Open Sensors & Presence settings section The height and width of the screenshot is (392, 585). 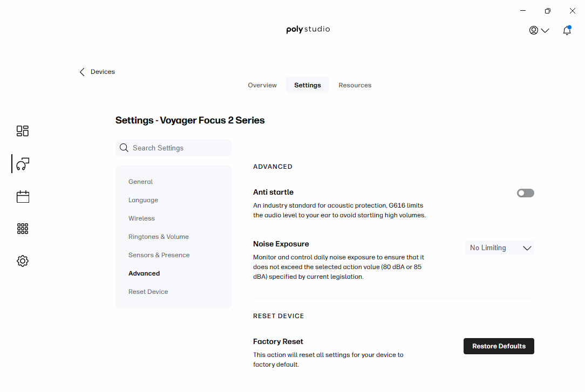click(159, 255)
